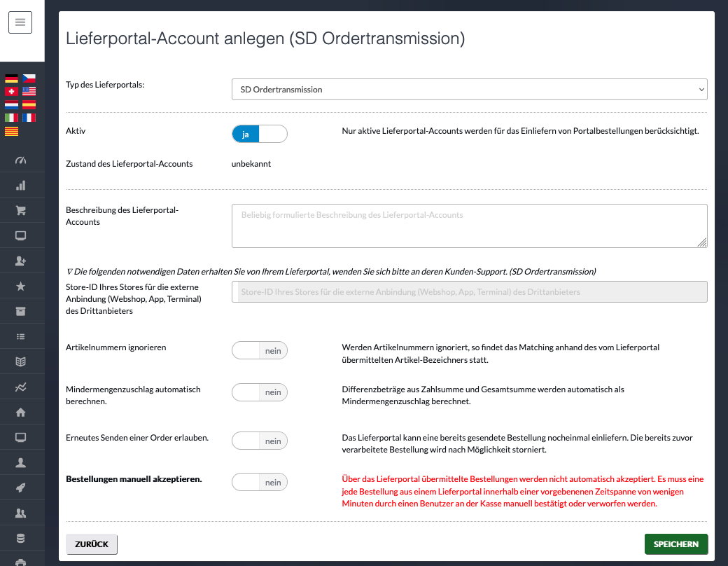Turn on Mindermengenzuschlag automatisch berechnen switch

click(x=260, y=392)
